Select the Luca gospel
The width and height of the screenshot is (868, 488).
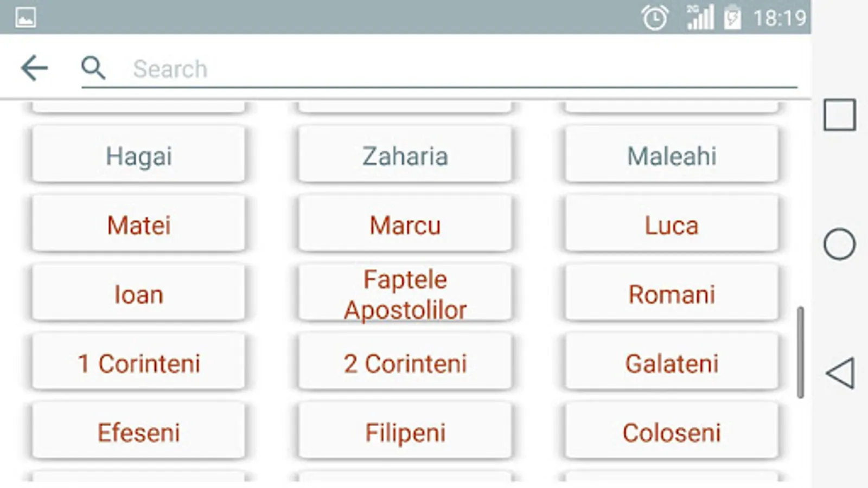[x=672, y=225]
